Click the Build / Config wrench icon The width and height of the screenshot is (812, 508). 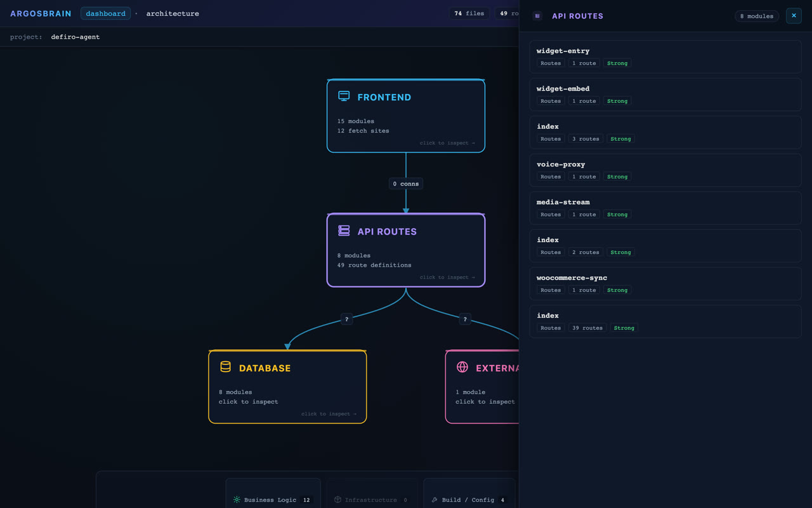(x=435, y=500)
